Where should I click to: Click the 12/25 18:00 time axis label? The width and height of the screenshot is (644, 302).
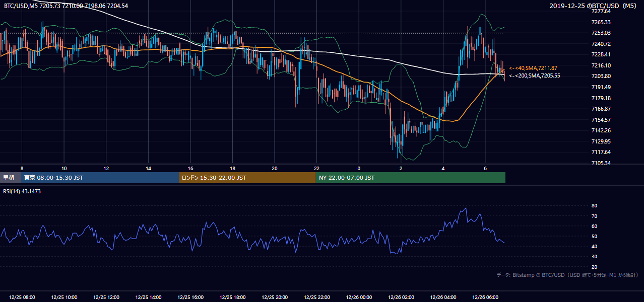coord(233,297)
